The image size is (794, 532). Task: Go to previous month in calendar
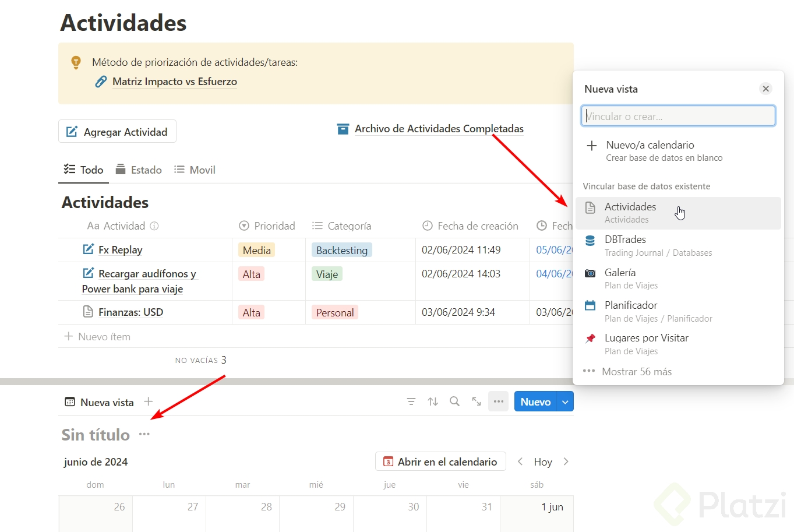(521, 461)
